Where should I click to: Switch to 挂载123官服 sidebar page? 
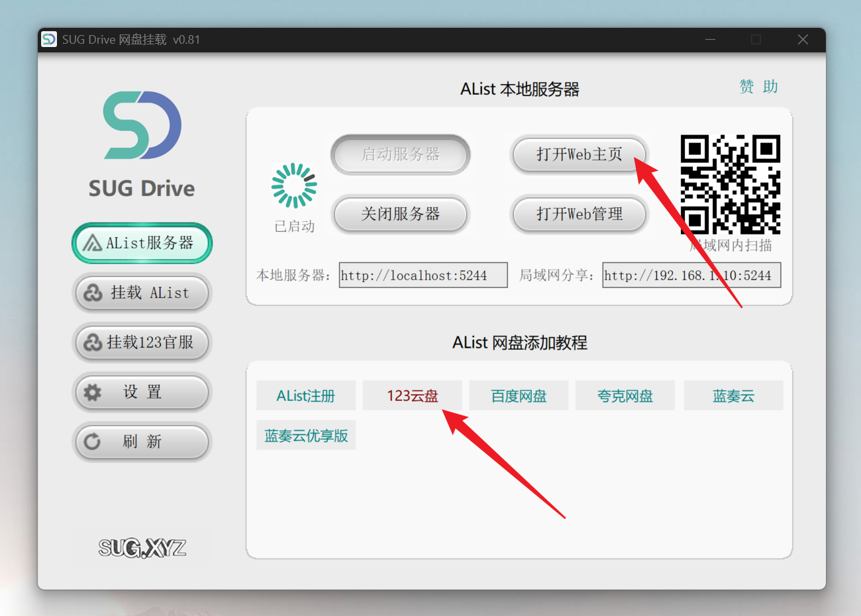pos(142,342)
